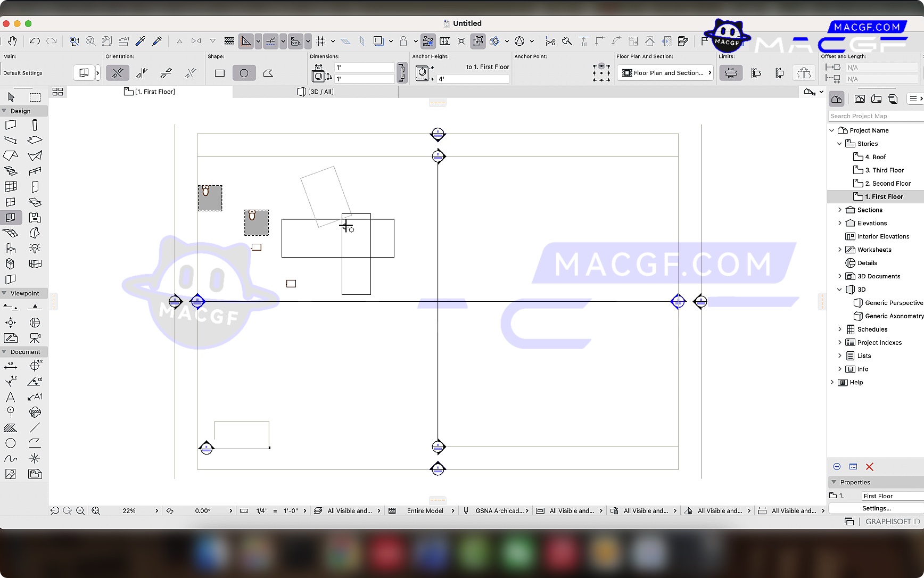Click the Fill hatch tool
The image size is (924, 578).
11,428
